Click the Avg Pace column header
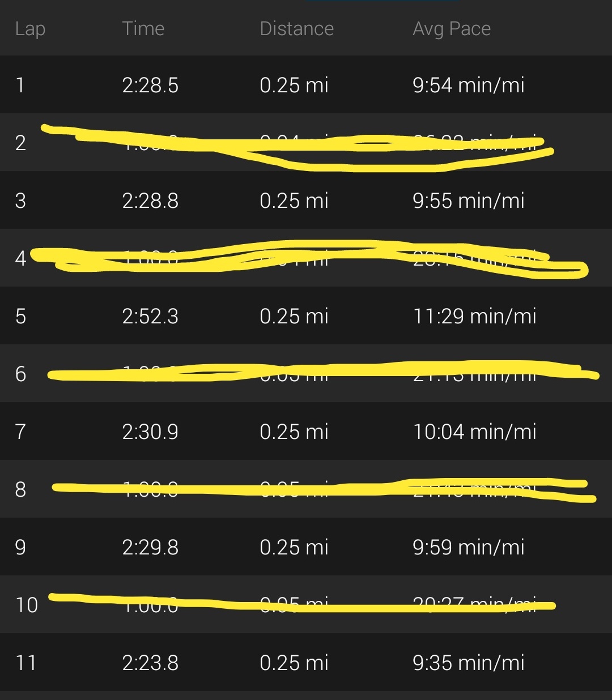Image resolution: width=612 pixels, height=700 pixels. [452, 29]
